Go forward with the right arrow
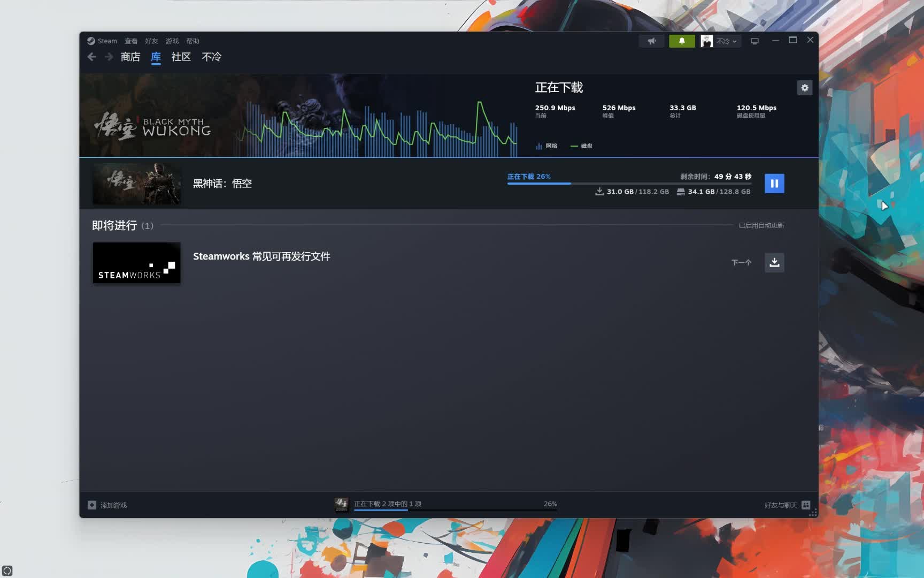 click(x=109, y=57)
